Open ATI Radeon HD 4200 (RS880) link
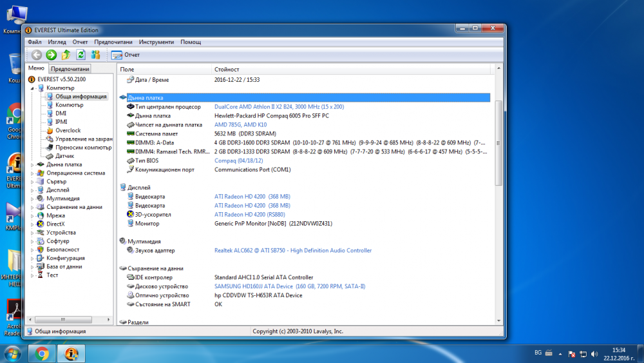The height and width of the screenshot is (363, 644). (250, 214)
